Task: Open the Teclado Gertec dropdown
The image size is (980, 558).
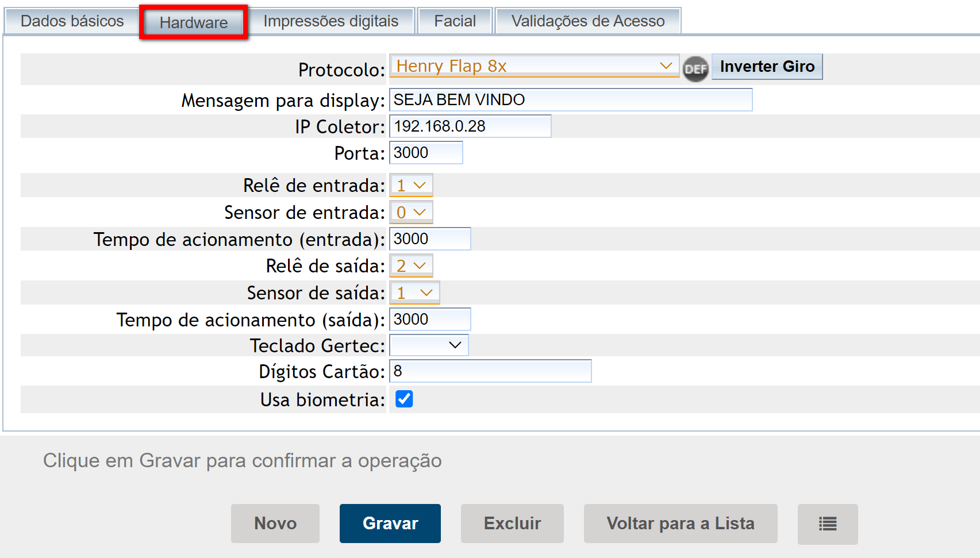Action: [x=429, y=345]
